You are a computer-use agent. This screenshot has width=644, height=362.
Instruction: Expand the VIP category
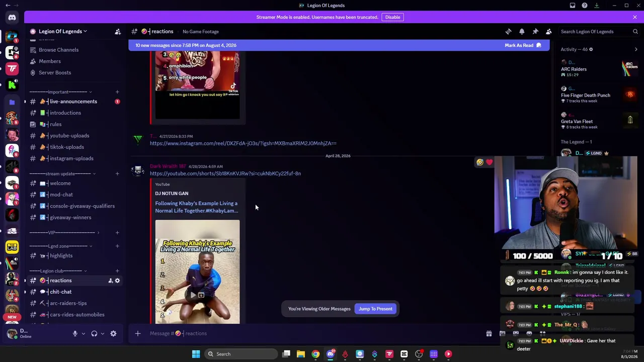(64, 233)
